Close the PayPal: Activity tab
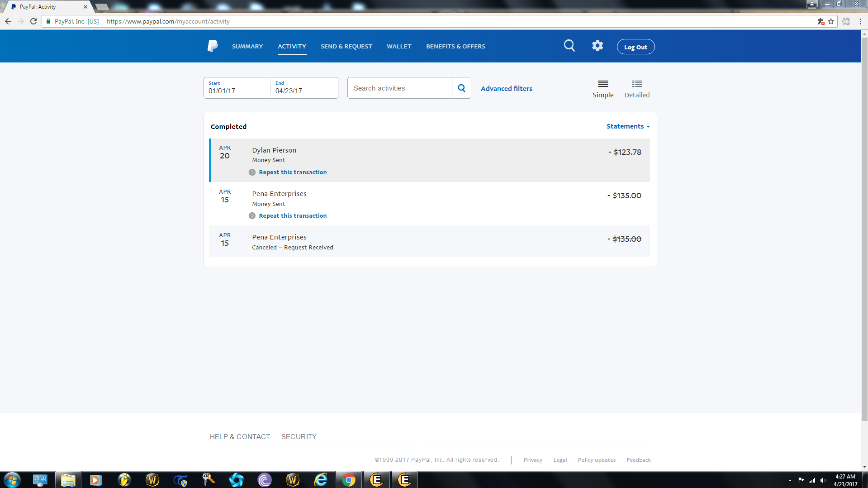The width and height of the screenshot is (868, 488). coord(85,7)
